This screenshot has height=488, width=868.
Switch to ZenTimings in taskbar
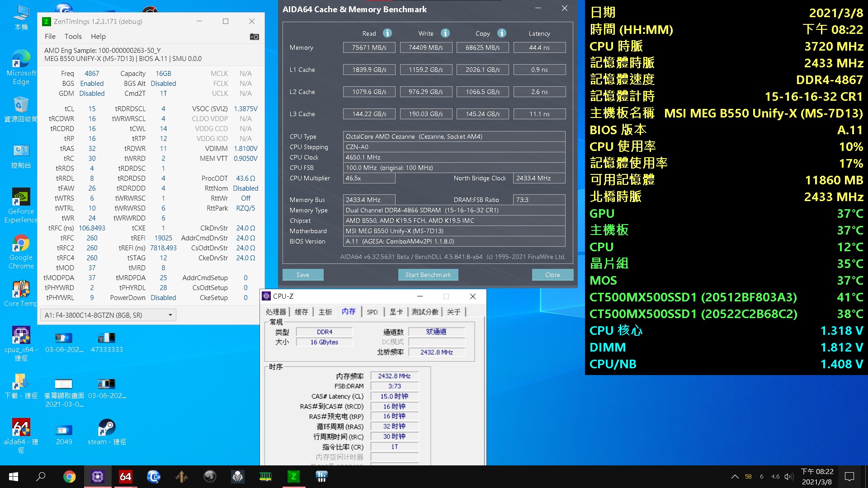tap(293, 477)
